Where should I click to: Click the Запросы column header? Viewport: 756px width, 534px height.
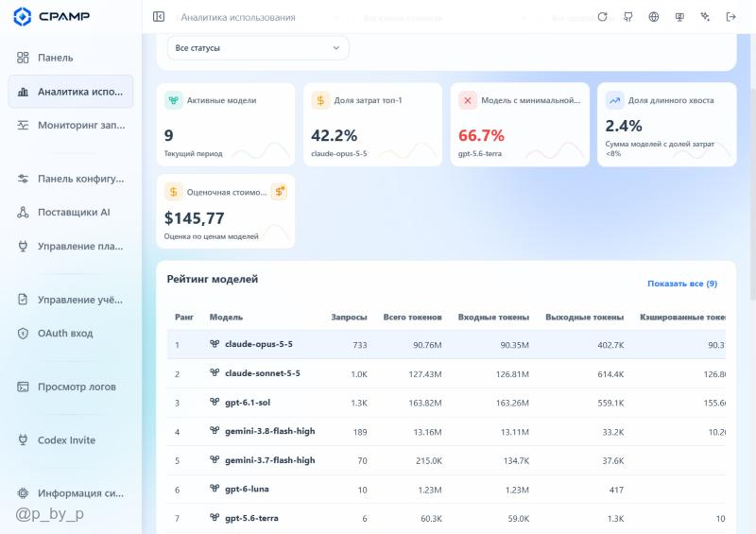[349, 317]
